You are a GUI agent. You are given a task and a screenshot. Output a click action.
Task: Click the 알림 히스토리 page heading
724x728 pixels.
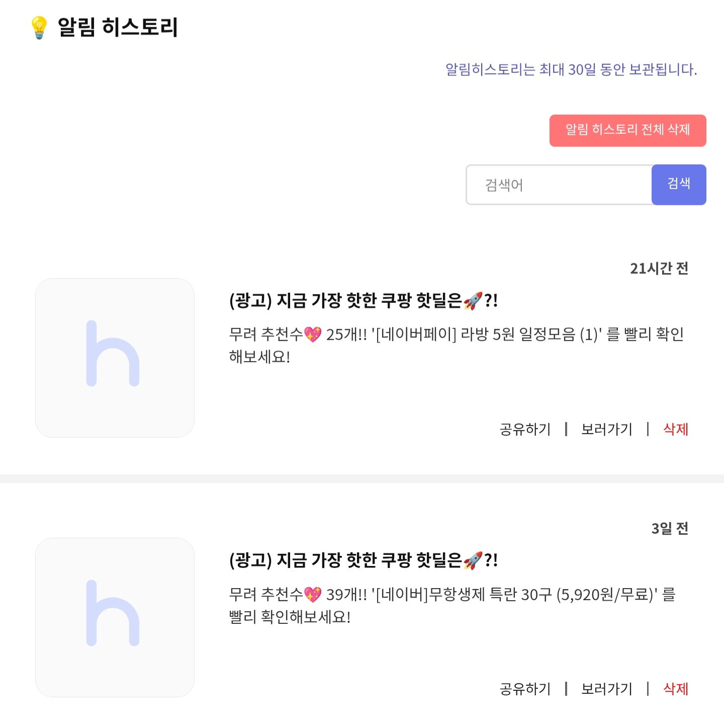(x=118, y=27)
